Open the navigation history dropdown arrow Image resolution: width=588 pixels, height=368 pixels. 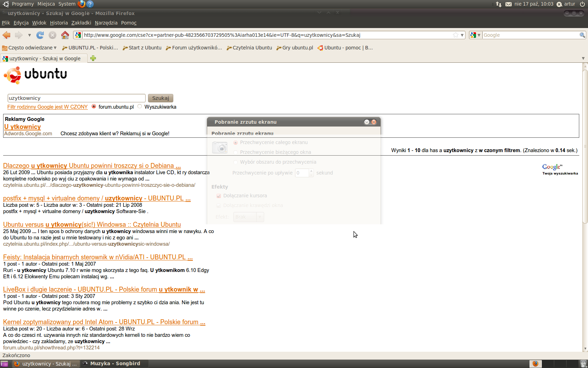click(29, 35)
